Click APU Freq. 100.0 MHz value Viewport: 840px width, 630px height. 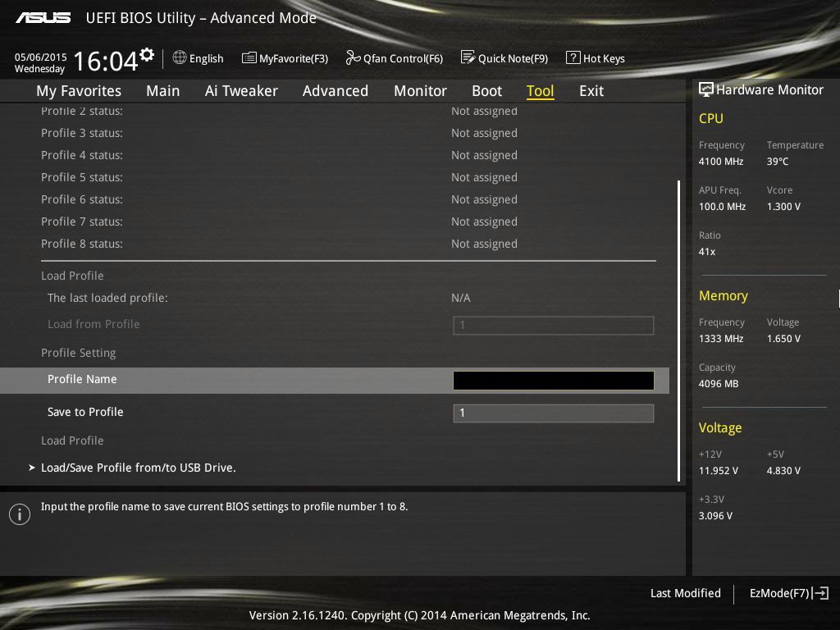pos(722,206)
